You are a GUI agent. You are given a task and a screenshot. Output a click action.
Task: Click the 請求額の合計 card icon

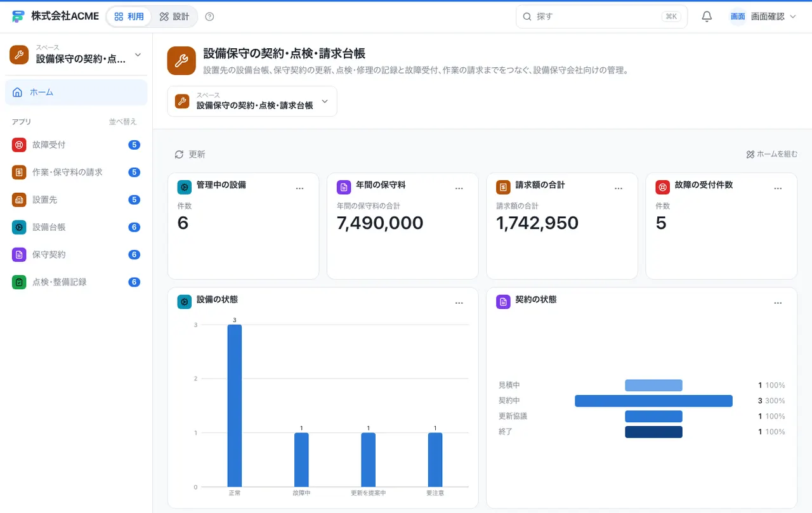tap(503, 187)
